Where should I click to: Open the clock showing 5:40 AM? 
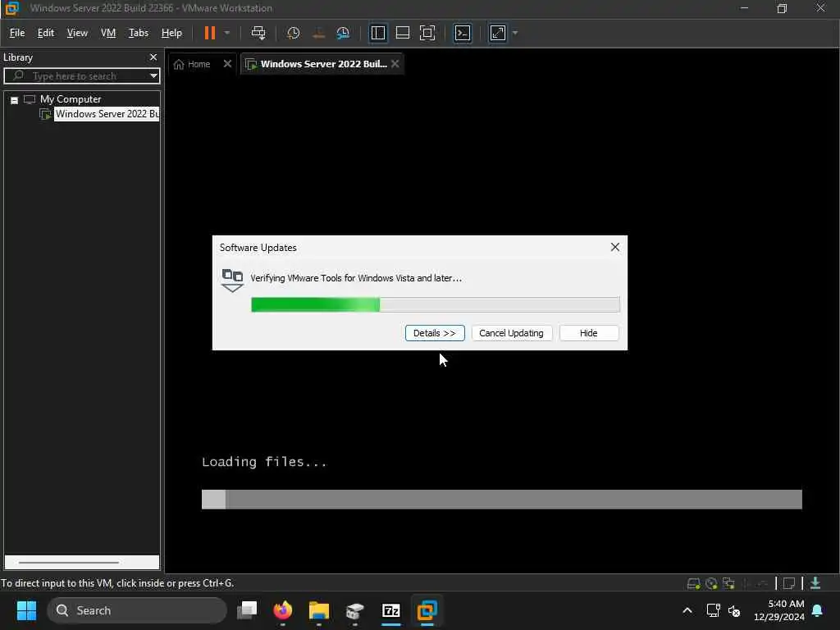(x=779, y=610)
